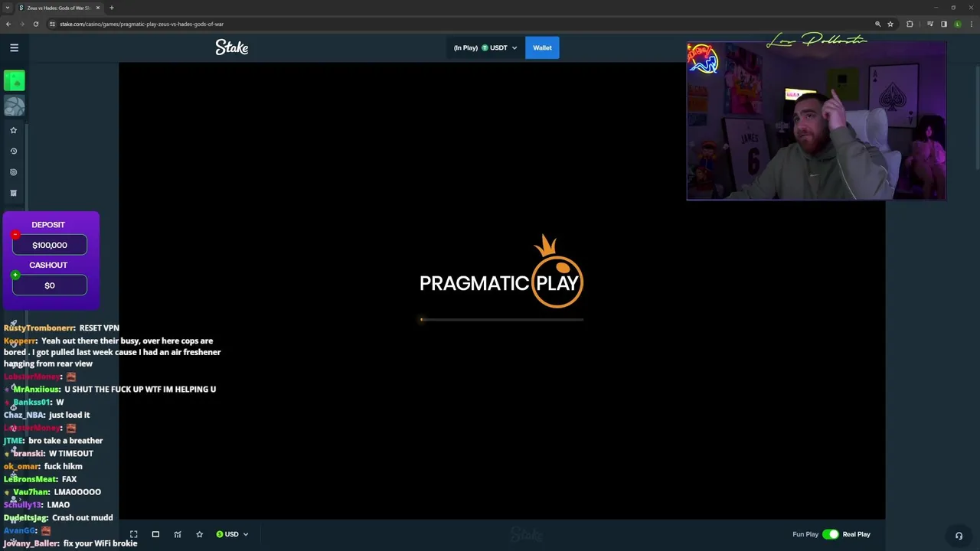This screenshot has height=551, width=980.
Task: Open live support headset icon
Action: (x=959, y=536)
